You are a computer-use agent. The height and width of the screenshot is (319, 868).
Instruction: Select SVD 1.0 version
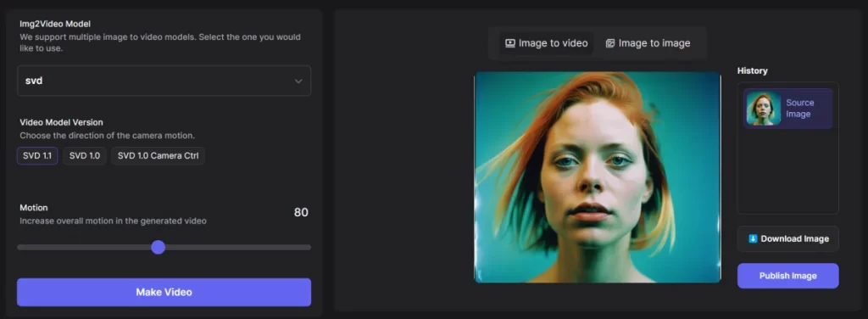pyautogui.click(x=85, y=155)
